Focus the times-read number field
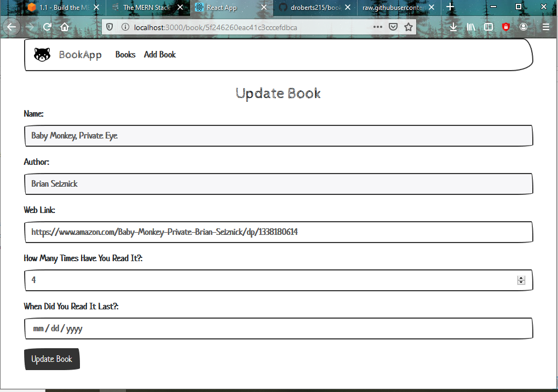Viewport: 558px width, 392px height. click(279, 280)
